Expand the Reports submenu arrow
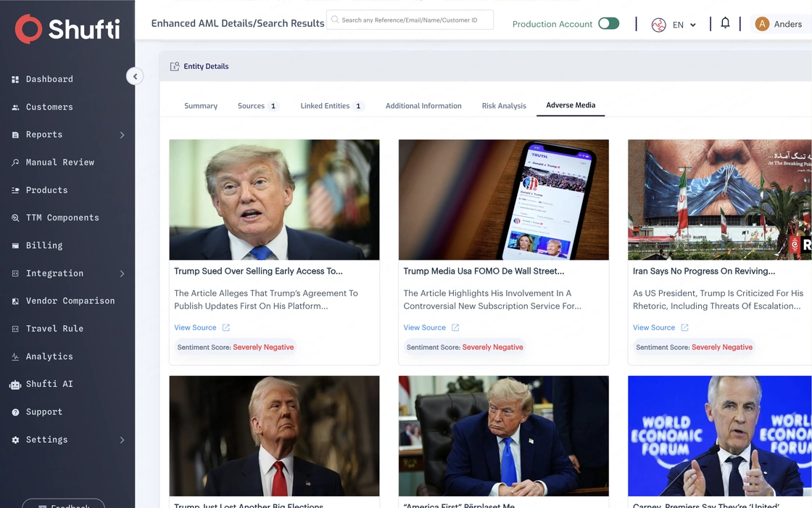812x508 pixels. (x=123, y=135)
